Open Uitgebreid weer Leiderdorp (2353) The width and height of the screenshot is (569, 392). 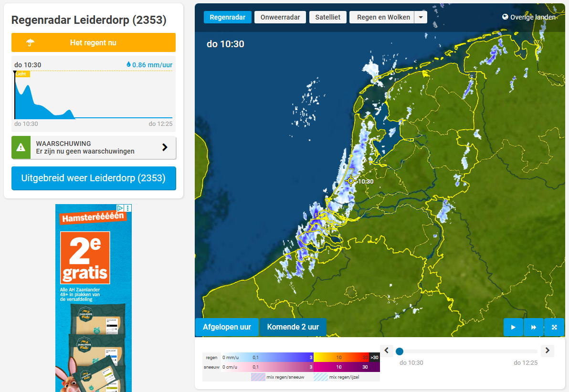click(x=94, y=178)
